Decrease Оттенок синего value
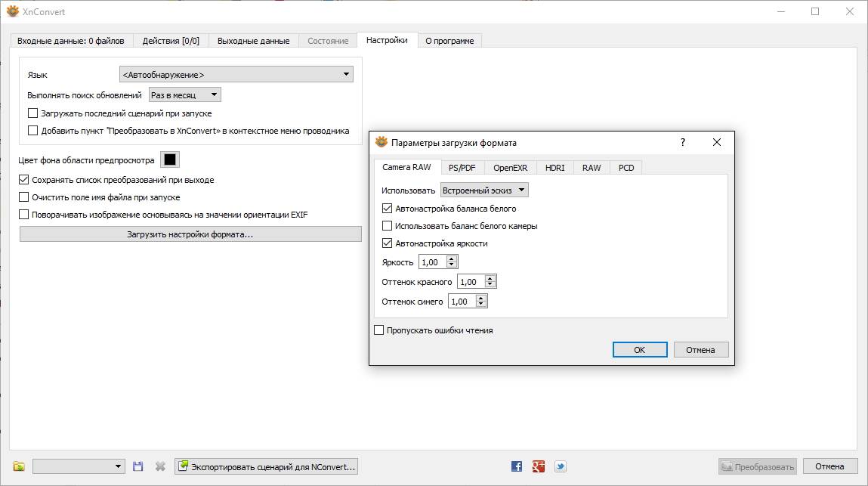 [x=481, y=305]
